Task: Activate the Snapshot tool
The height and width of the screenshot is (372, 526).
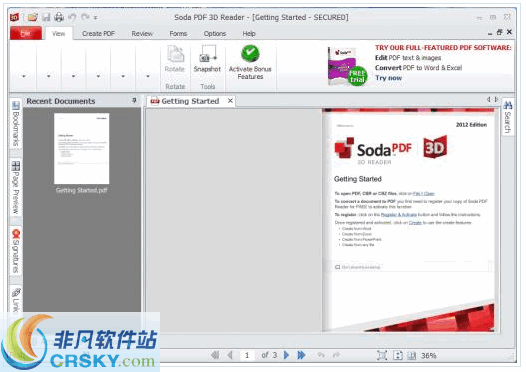Action: pos(207,59)
